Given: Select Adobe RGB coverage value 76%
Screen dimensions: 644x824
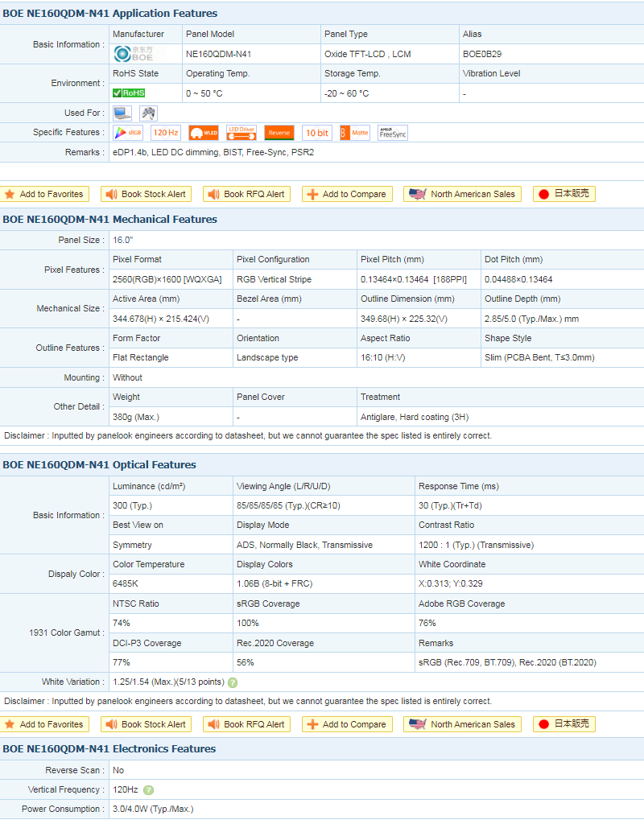Looking at the screenshot, I should 427,624.
